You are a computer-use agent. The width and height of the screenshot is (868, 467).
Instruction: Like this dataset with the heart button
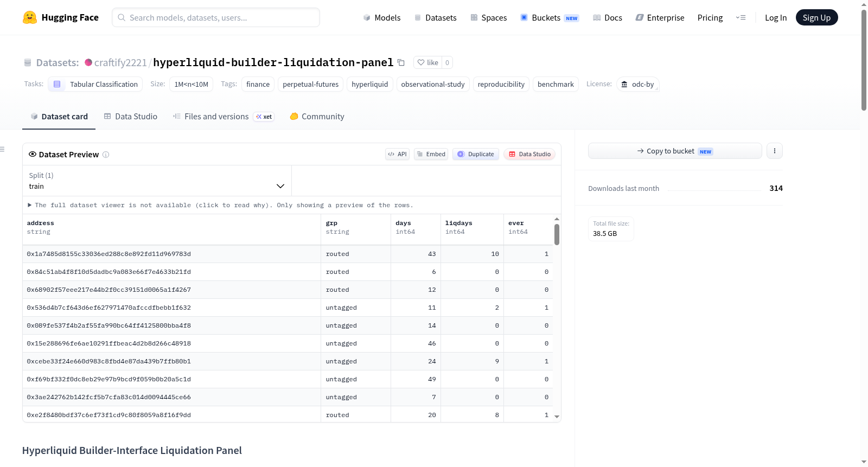427,62
